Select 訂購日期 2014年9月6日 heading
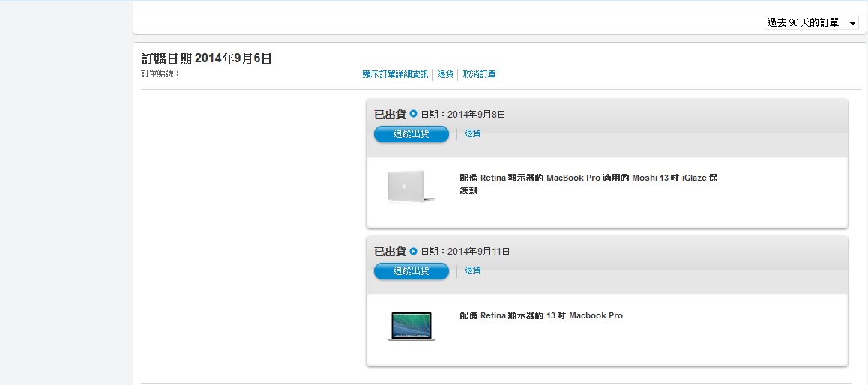This screenshot has height=385, width=868. (x=206, y=58)
